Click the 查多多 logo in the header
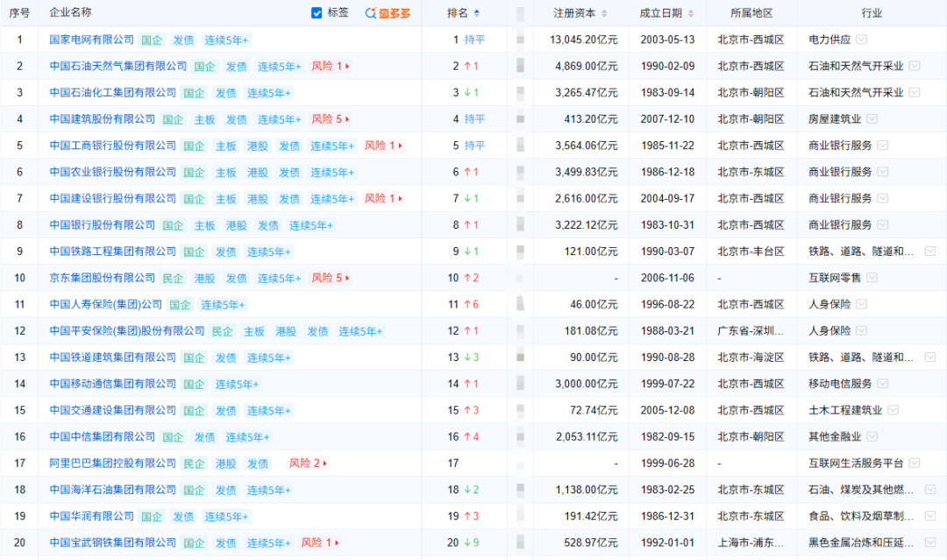This screenshot has height=560, width=947. pyautogui.click(x=388, y=13)
